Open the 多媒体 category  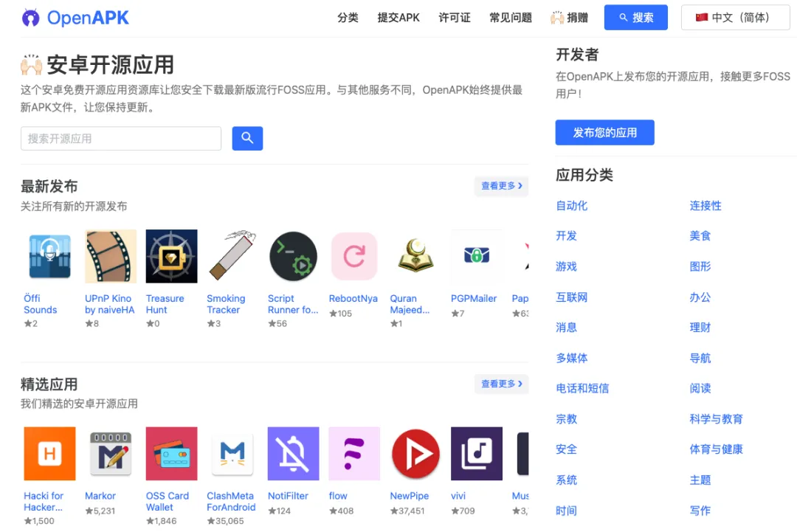(x=571, y=358)
